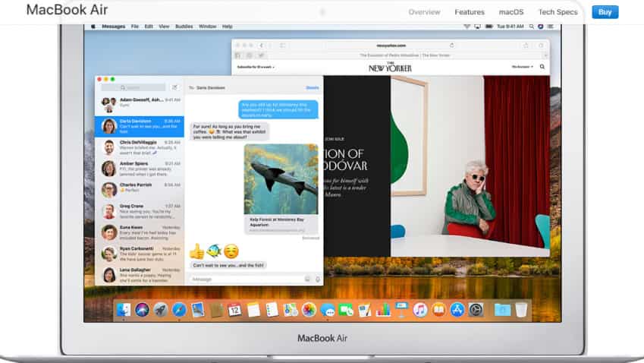Click Spotlight search icon in menu bar
This screenshot has width=644, height=363.
[x=532, y=27]
